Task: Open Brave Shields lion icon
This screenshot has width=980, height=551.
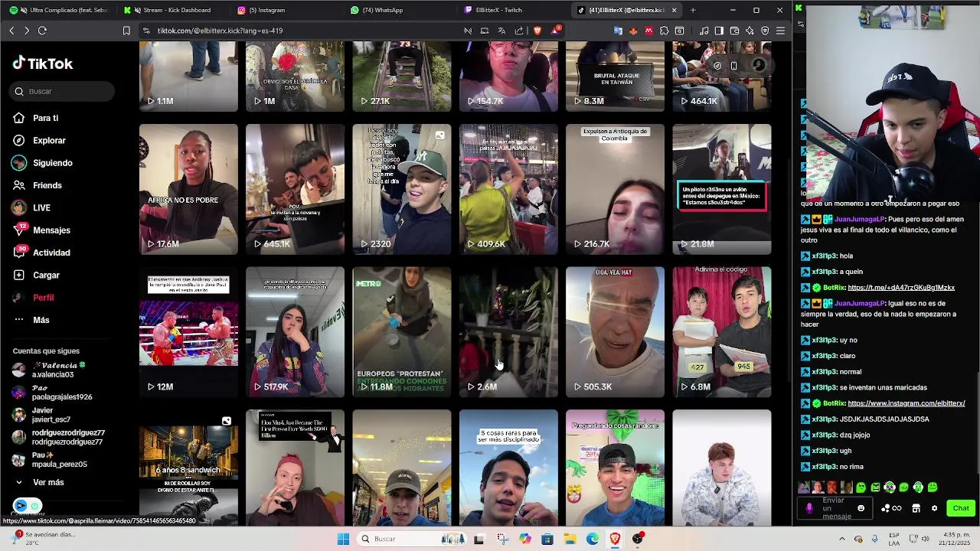Action: click(537, 31)
